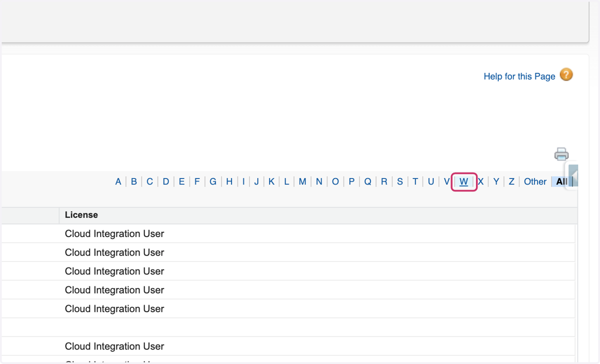This screenshot has width=600, height=364.
Task: Collapse the side panel arrow tab
Action: point(573,175)
